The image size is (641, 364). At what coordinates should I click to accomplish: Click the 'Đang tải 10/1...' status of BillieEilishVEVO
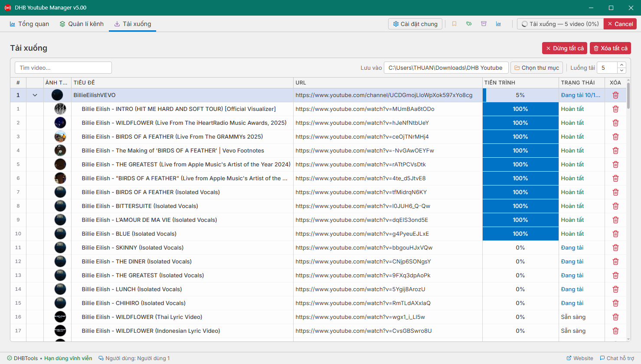[581, 95]
